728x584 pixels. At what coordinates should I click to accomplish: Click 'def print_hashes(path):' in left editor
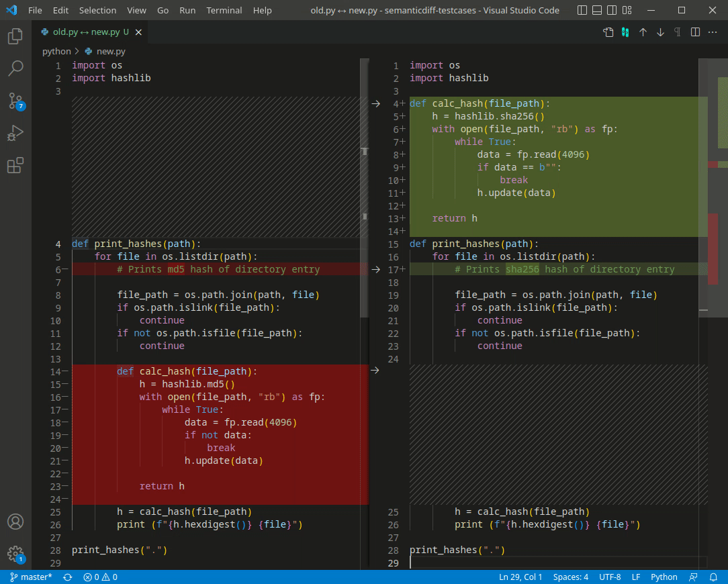tap(136, 244)
